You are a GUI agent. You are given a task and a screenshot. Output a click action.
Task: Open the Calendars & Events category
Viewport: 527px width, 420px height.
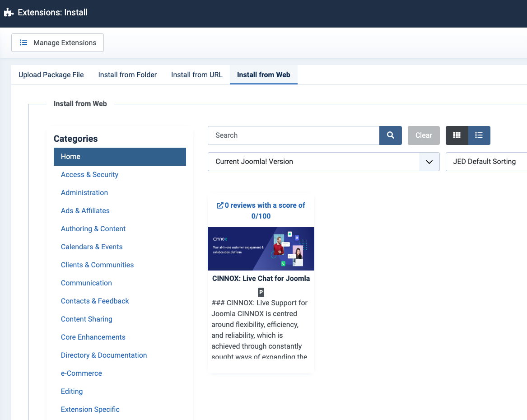tap(92, 247)
